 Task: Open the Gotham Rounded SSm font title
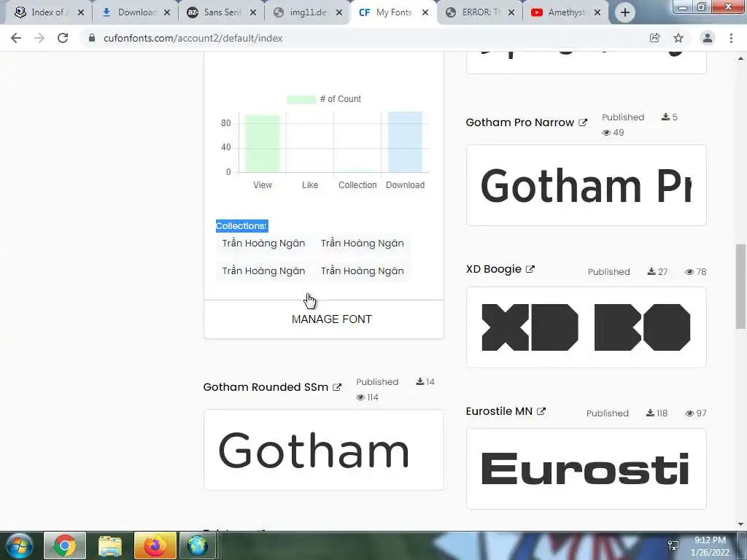pyautogui.click(x=266, y=387)
